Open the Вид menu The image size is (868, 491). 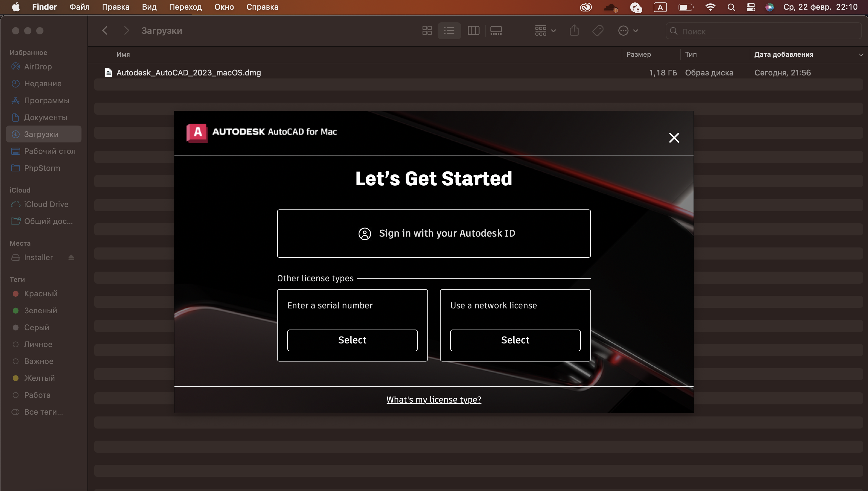click(149, 7)
